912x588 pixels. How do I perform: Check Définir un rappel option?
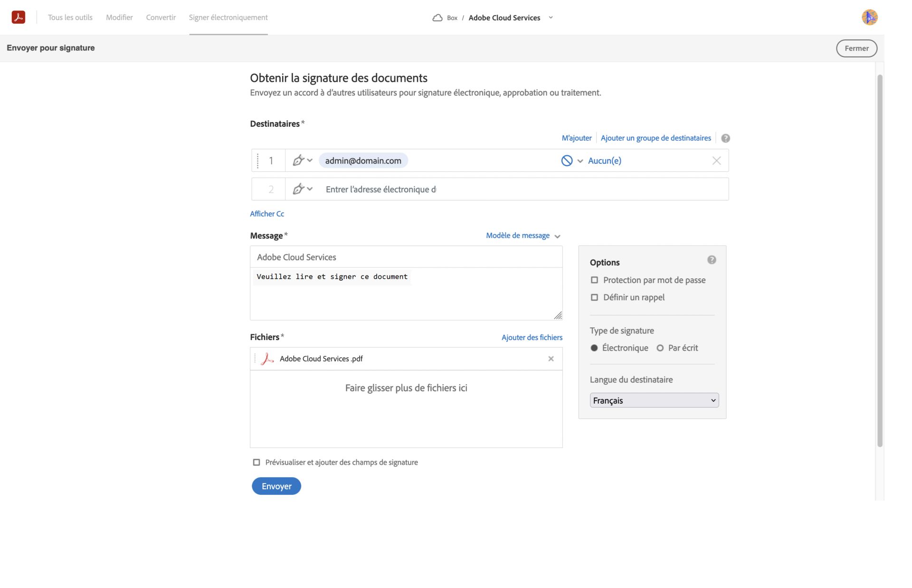click(594, 297)
